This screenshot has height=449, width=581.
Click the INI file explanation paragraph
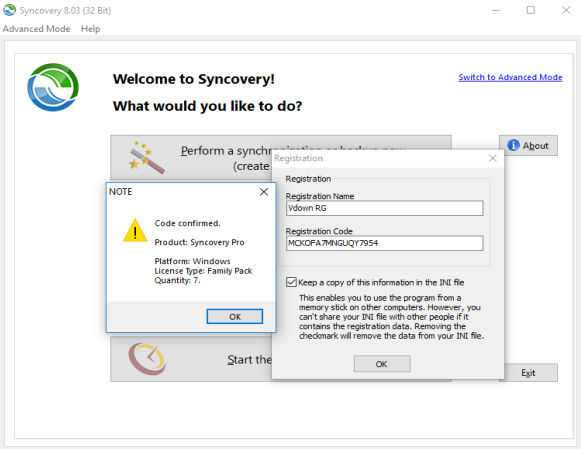391,317
